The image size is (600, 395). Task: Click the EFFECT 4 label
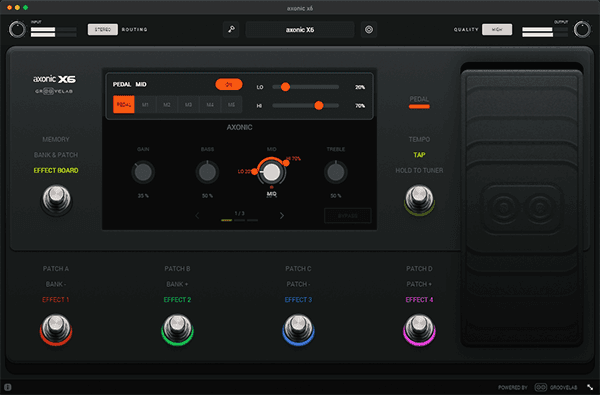click(419, 299)
